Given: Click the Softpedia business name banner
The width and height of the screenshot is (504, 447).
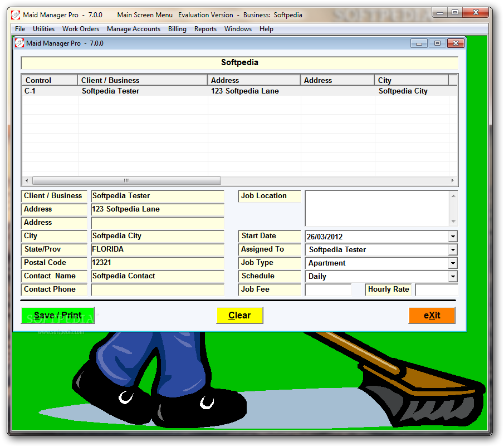Looking at the screenshot, I should click(239, 63).
